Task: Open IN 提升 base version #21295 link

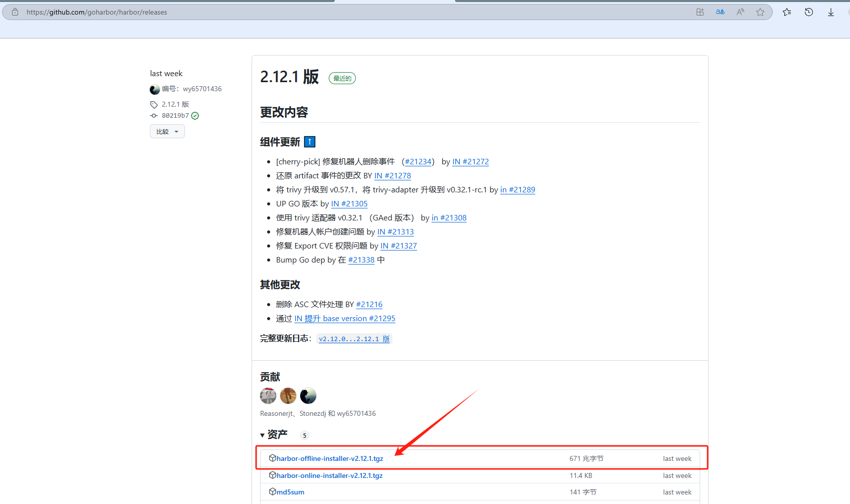Action: point(345,318)
